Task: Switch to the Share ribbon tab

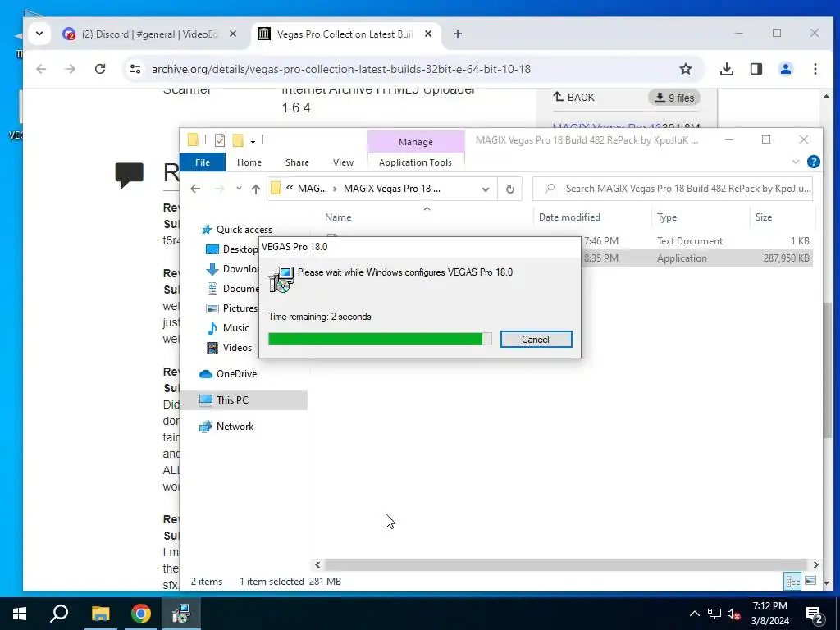Action: (x=297, y=162)
